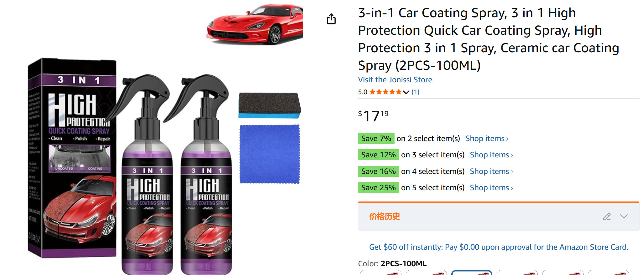Screen dimensions: 644x275
Task: Expand the 价格历史 price history panel chevron
Action: 624,216
